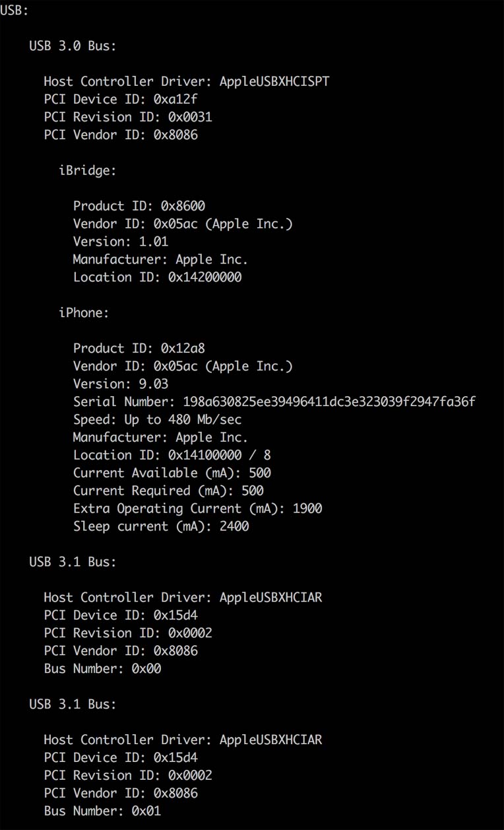504x830 pixels.
Task: Click the iPhone heading
Action: pyautogui.click(x=84, y=313)
